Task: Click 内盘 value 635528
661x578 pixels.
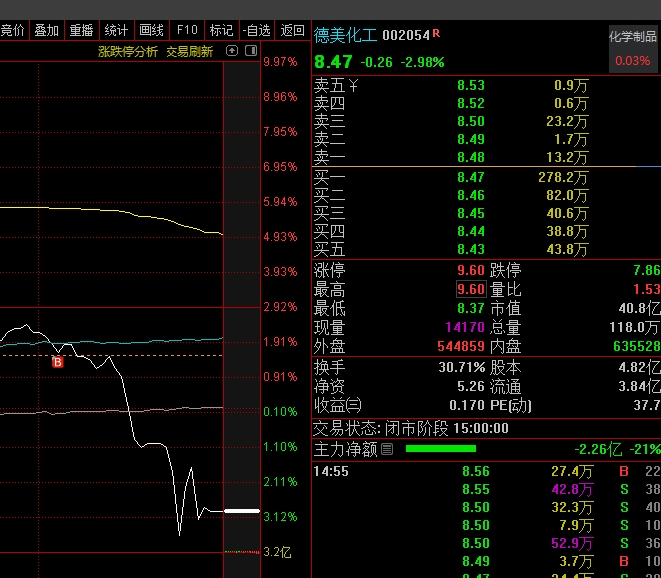Action: (637, 347)
